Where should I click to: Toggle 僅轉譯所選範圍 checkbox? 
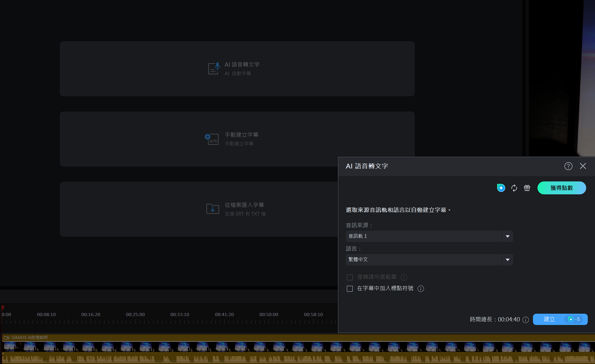pyautogui.click(x=350, y=277)
